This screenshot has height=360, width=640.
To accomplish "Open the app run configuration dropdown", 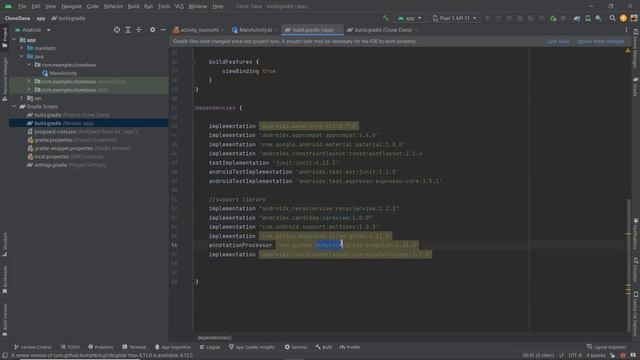I will [x=409, y=18].
